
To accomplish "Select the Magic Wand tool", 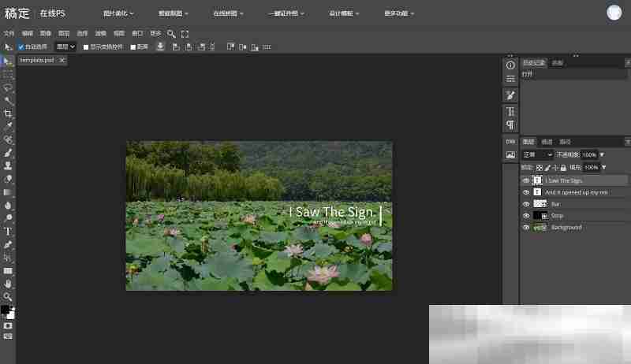I will coord(7,100).
